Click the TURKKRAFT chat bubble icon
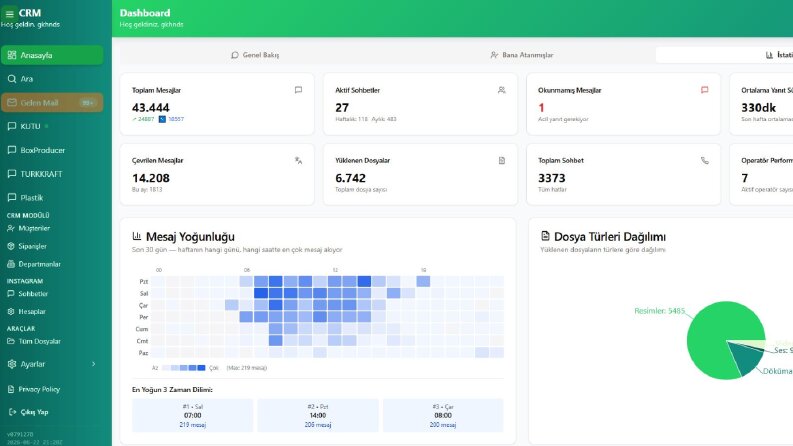The image size is (793, 446). (12, 174)
